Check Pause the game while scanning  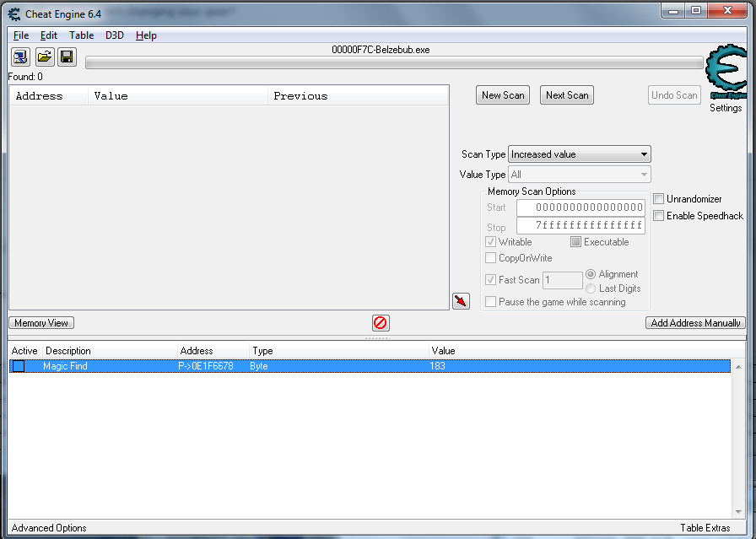point(490,301)
